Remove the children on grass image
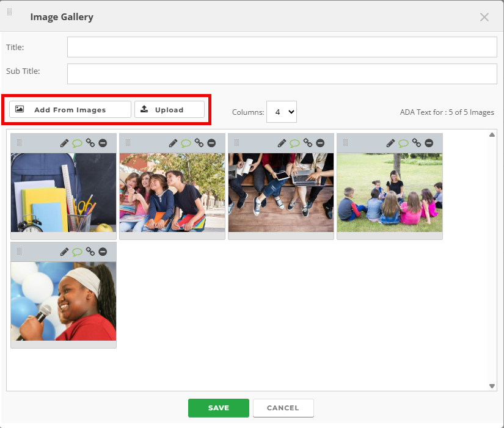Viewport: 504px width, 428px height. 429,143
